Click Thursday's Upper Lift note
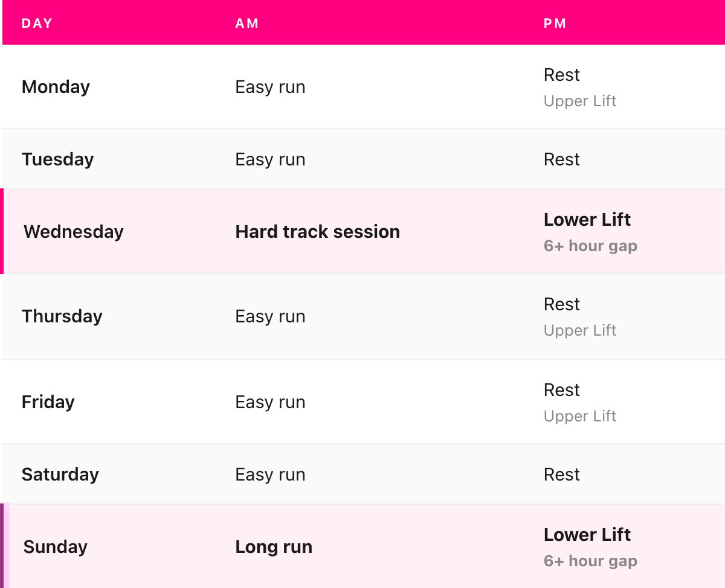Viewport: 725px width, 588px height. 580,330
